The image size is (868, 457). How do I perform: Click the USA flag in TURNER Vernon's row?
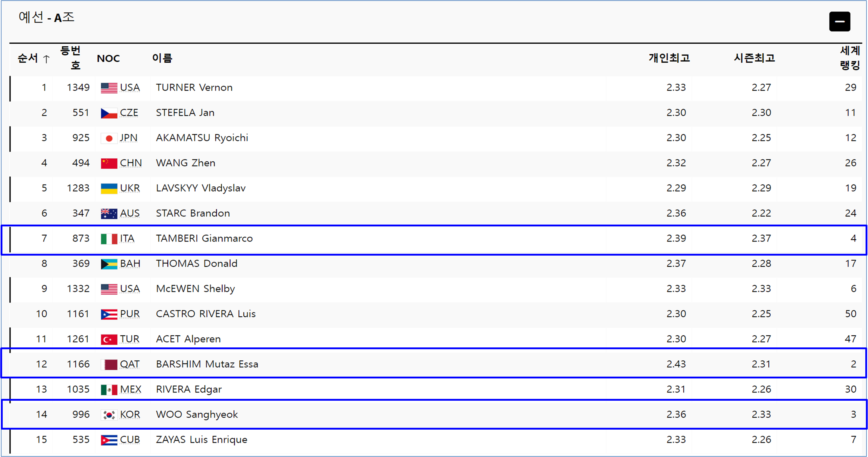109,88
